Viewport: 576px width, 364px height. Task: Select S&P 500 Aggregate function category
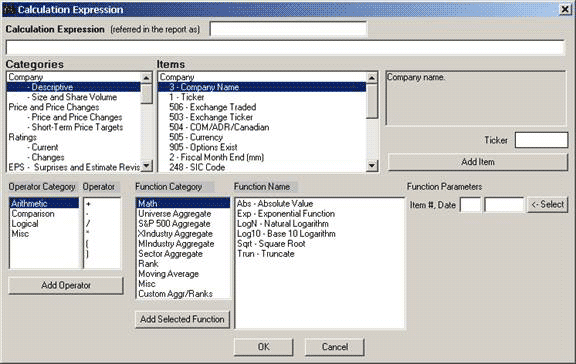183,224
